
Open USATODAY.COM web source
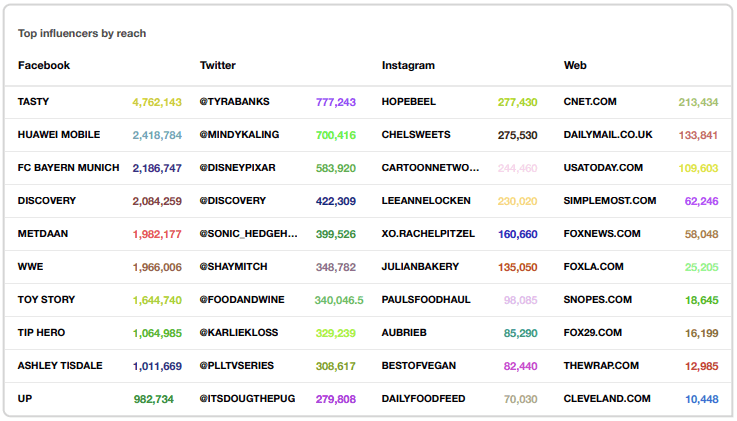603,167
